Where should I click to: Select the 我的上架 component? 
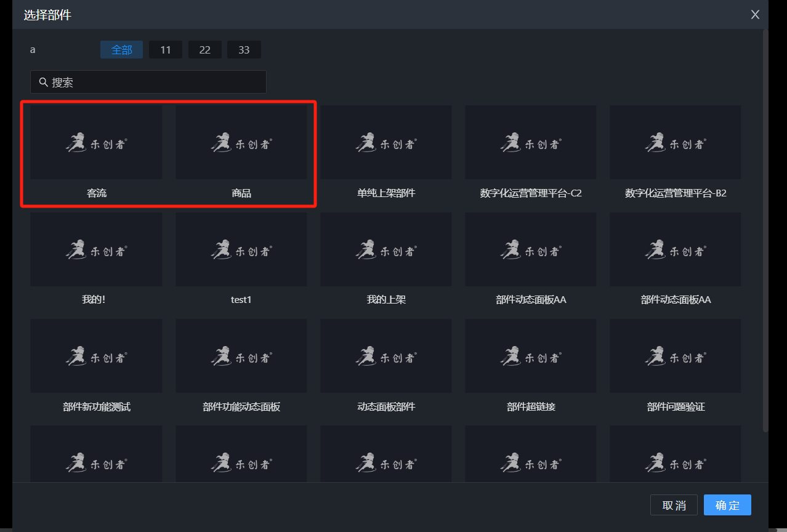click(385, 249)
